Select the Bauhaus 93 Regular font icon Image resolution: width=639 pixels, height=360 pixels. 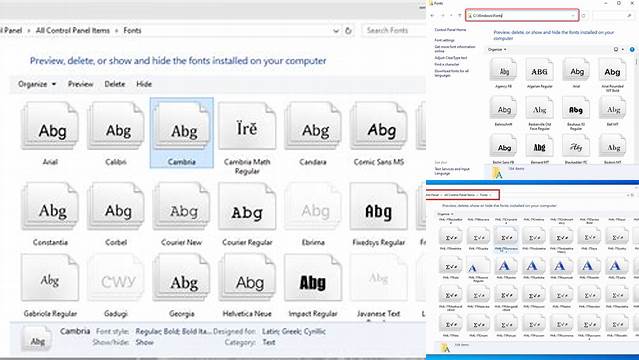pyautogui.click(x=576, y=108)
